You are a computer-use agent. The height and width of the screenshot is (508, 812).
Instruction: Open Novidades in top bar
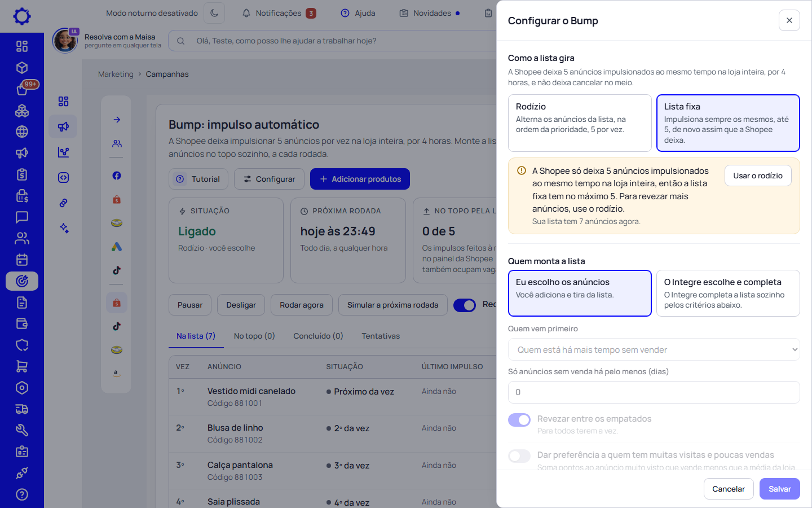point(430,13)
